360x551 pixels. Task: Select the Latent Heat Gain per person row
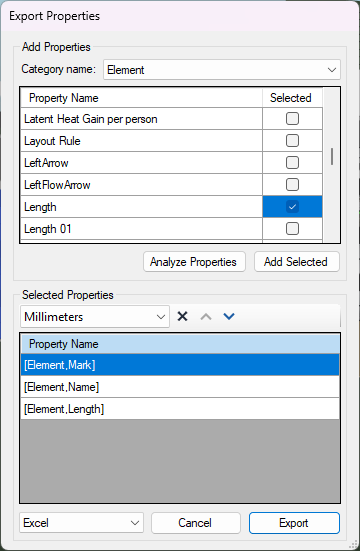pyautogui.click(x=141, y=119)
